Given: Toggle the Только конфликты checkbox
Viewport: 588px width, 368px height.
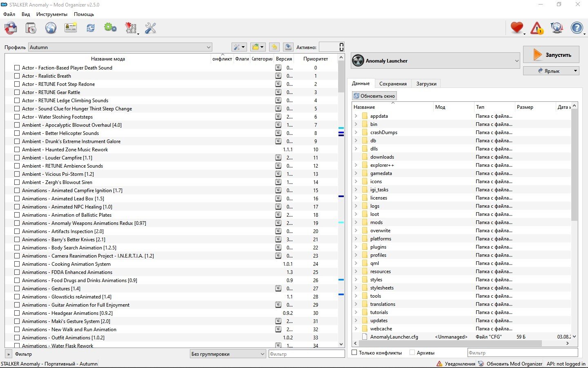Looking at the screenshot, I should click(354, 352).
